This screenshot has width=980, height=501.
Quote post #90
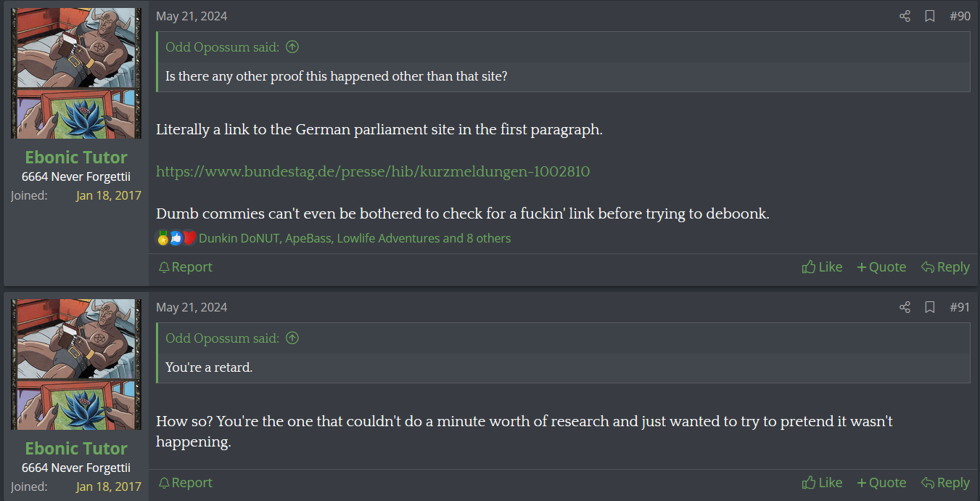(881, 267)
